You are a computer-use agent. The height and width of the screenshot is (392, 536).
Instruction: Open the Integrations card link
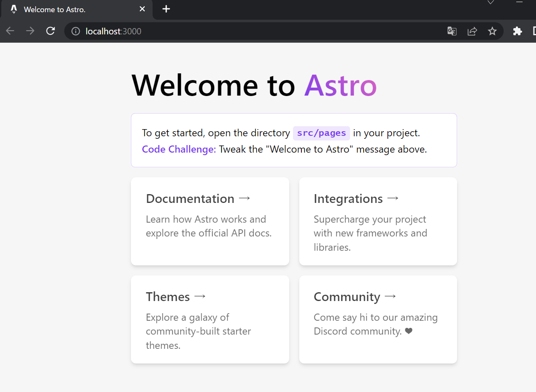click(378, 221)
